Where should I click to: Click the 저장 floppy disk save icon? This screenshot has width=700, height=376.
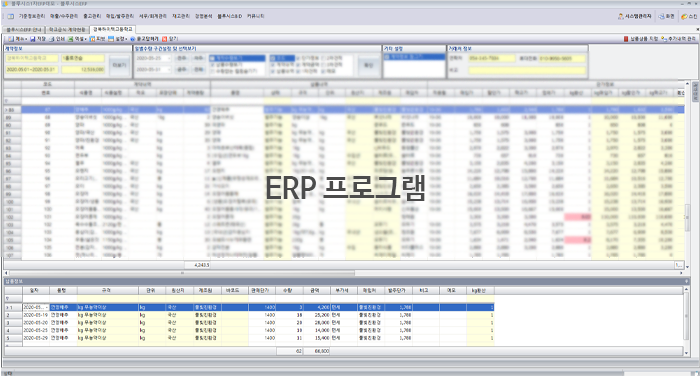pos(33,39)
